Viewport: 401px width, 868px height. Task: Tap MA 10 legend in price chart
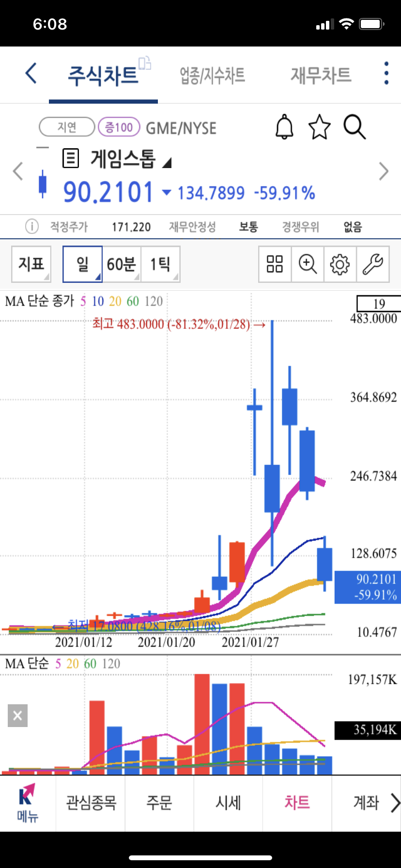tap(98, 301)
